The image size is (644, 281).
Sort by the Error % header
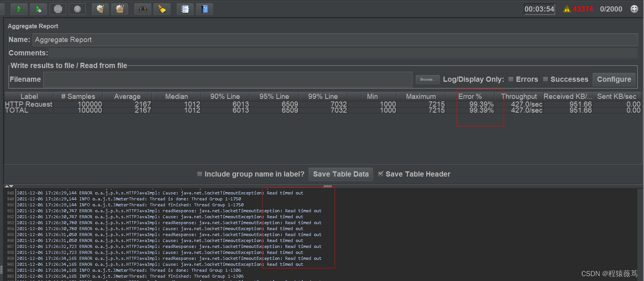pyautogui.click(x=470, y=96)
